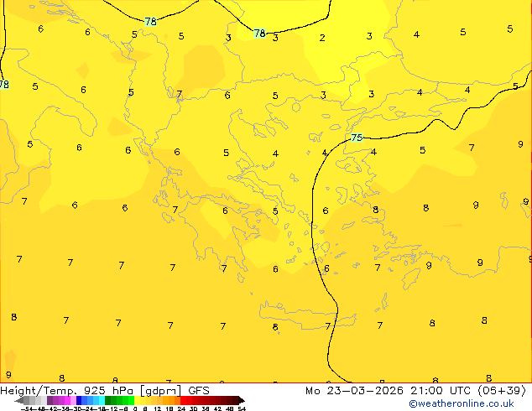Click the scale label 12
Image resolution: width=532 pixels, height=411 pixels.
tap(158, 409)
